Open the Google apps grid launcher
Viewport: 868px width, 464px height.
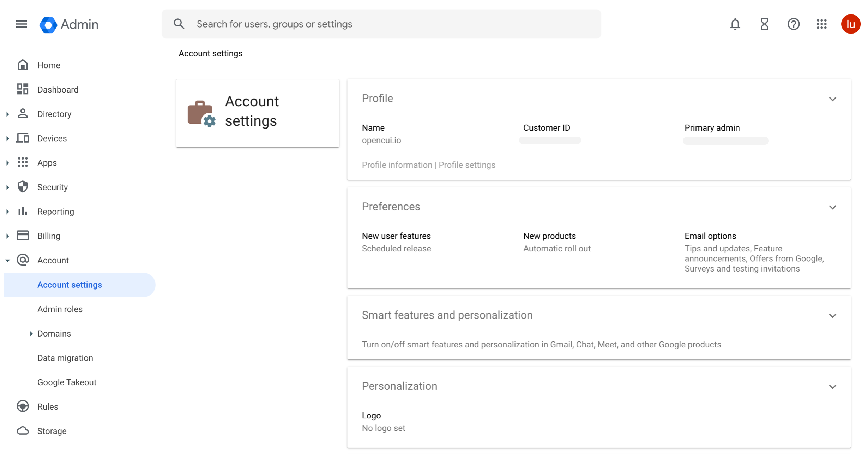(x=822, y=24)
